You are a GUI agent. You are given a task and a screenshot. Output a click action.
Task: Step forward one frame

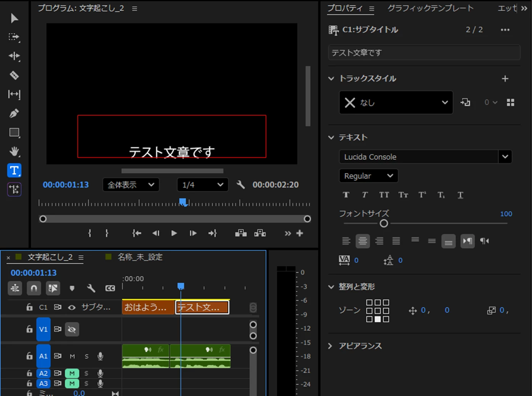(x=193, y=233)
